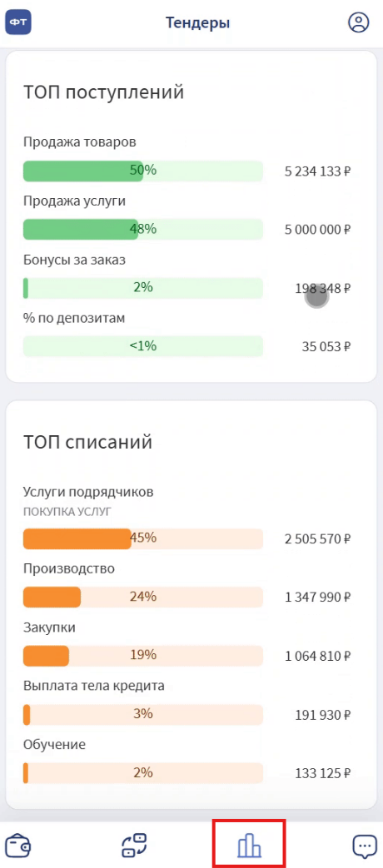
Task: Open the transfers exchange icon
Action: (x=134, y=846)
